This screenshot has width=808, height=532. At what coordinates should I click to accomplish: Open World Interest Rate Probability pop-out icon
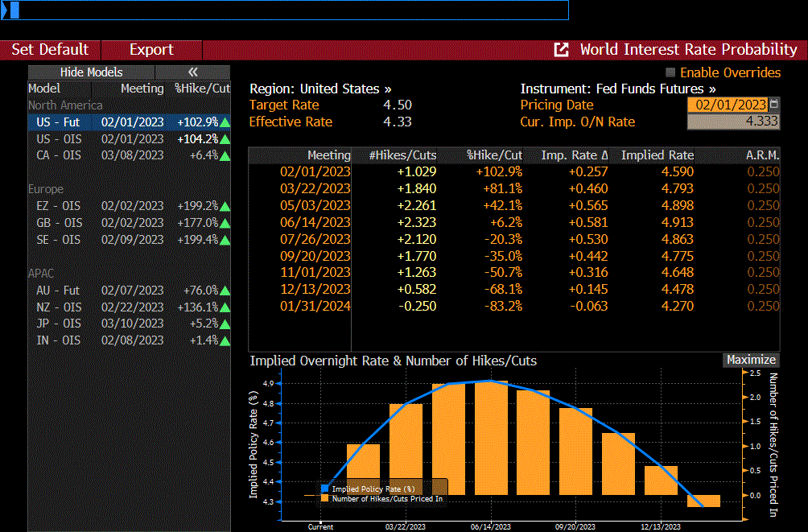coord(561,49)
